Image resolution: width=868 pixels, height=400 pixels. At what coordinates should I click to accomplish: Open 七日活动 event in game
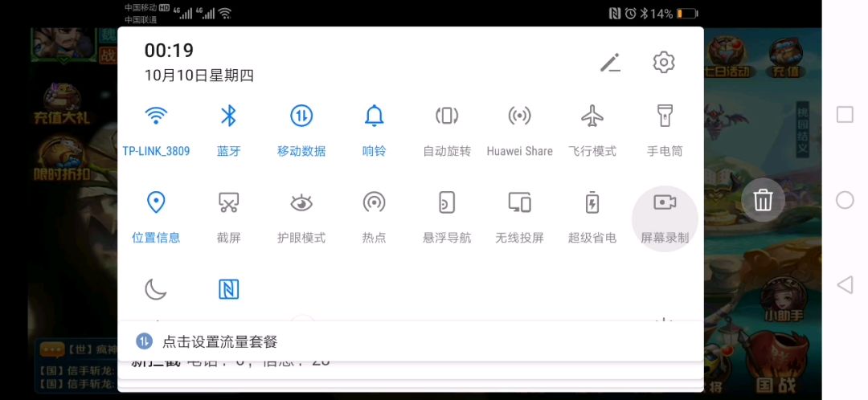click(727, 58)
